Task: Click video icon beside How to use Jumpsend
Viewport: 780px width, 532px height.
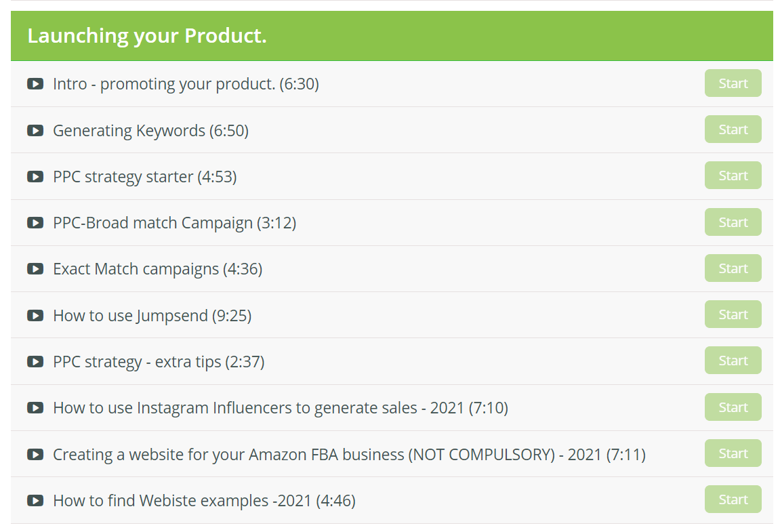Action: click(35, 316)
